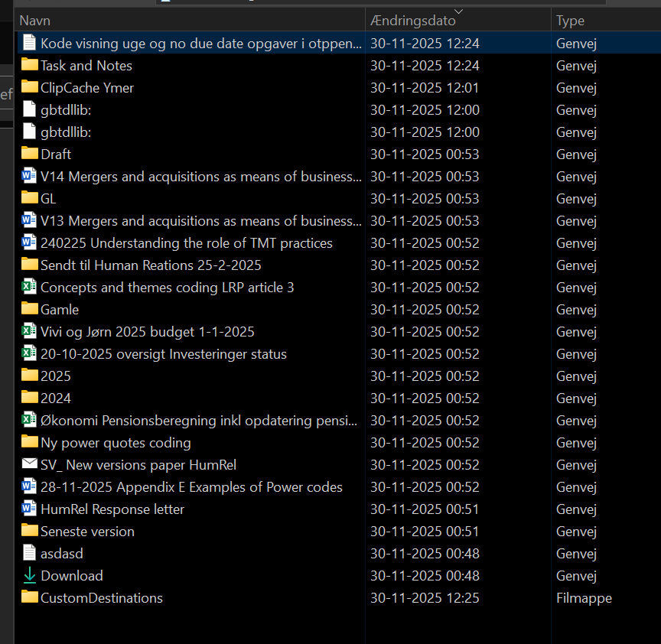Sort by the Type column header
Image resolution: width=661 pixels, height=644 pixels.
570,21
